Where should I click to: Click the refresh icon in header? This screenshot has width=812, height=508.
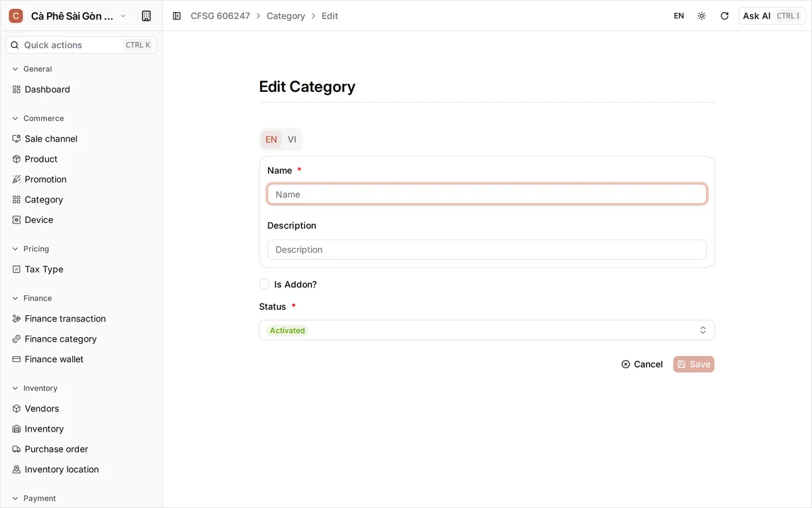[x=725, y=16]
